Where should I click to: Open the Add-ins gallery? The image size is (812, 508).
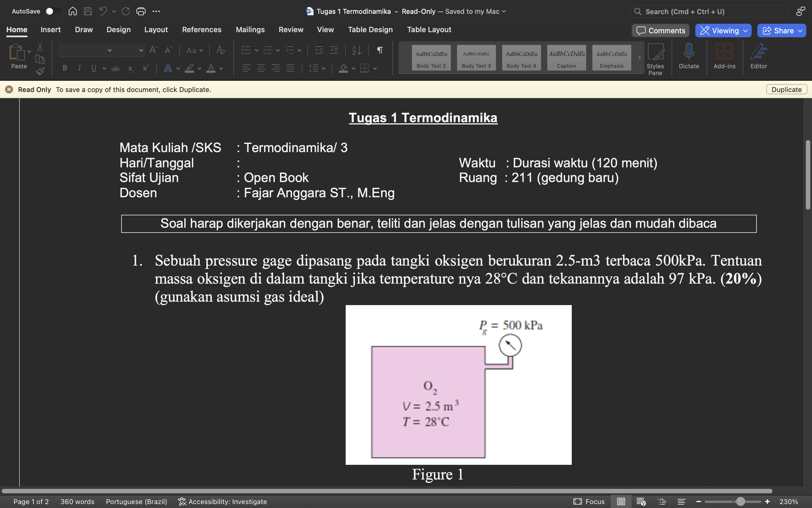click(724, 56)
